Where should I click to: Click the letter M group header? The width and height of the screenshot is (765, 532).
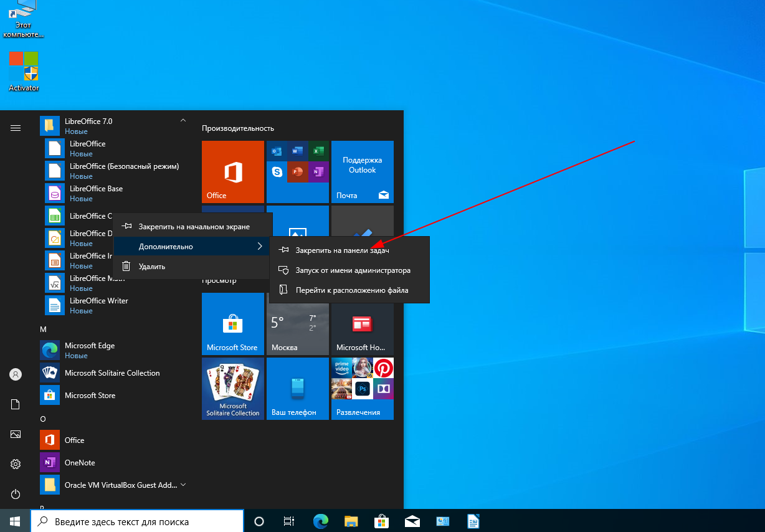click(44, 329)
